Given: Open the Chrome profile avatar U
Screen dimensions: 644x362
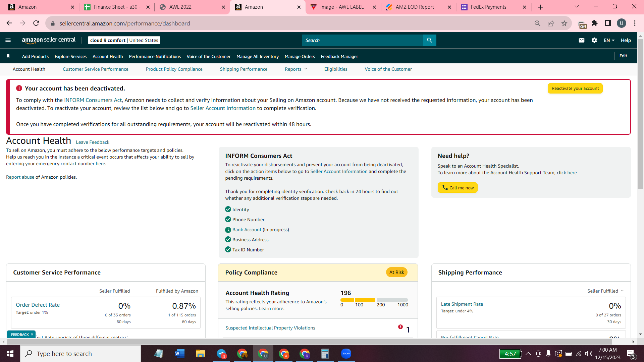Looking at the screenshot, I should pos(622,23).
